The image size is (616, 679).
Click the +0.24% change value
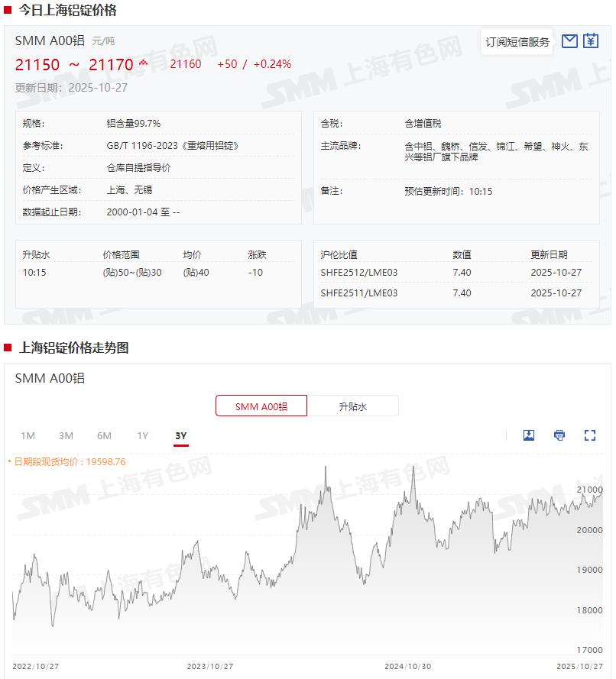point(272,64)
